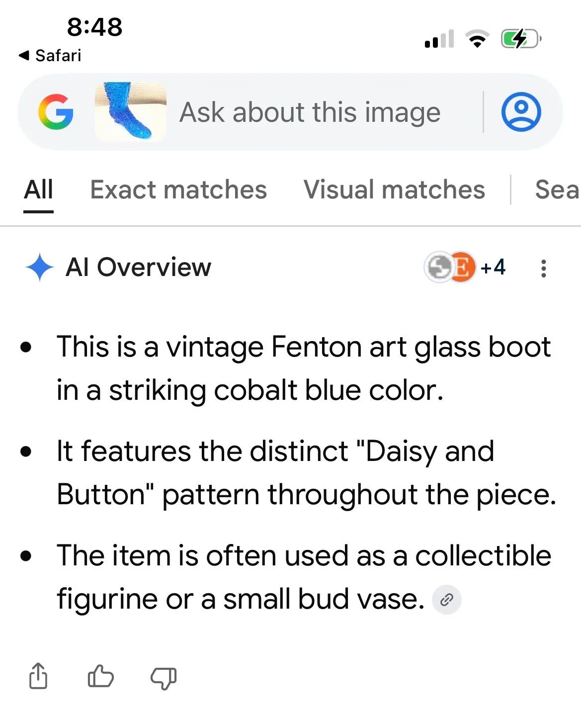Tap the gray globe source icon
This screenshot has width=581, height=728.
click(x=437, y=267)
